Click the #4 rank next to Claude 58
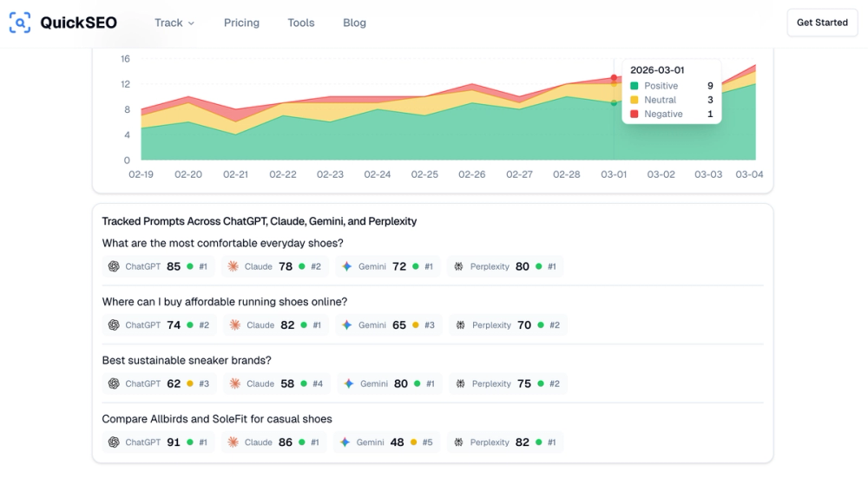 (x=318, y=383)
